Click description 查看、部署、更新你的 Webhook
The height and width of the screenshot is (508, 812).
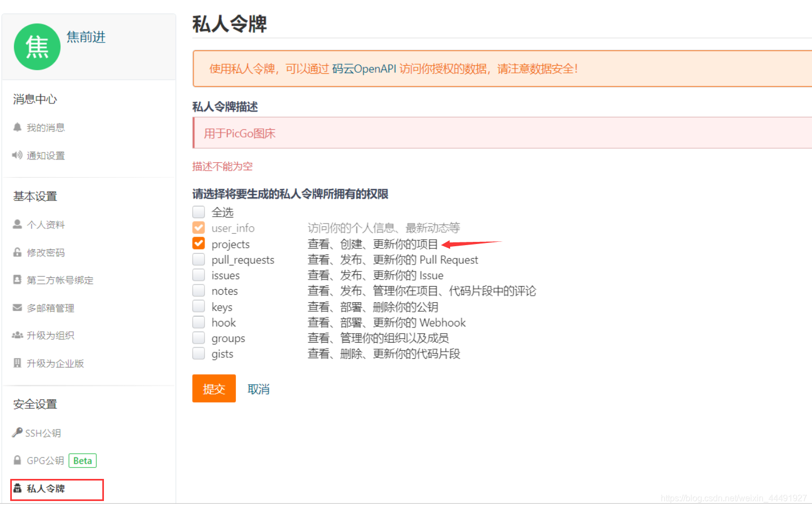387,323
